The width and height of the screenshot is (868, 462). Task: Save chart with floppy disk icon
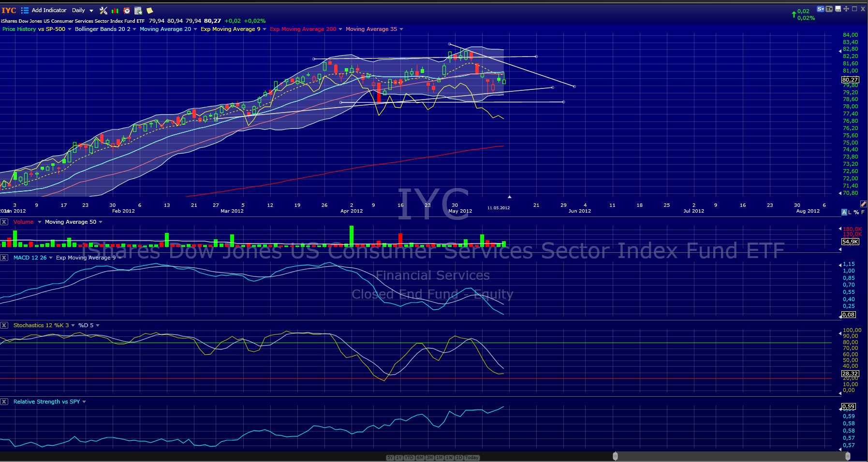838,9
